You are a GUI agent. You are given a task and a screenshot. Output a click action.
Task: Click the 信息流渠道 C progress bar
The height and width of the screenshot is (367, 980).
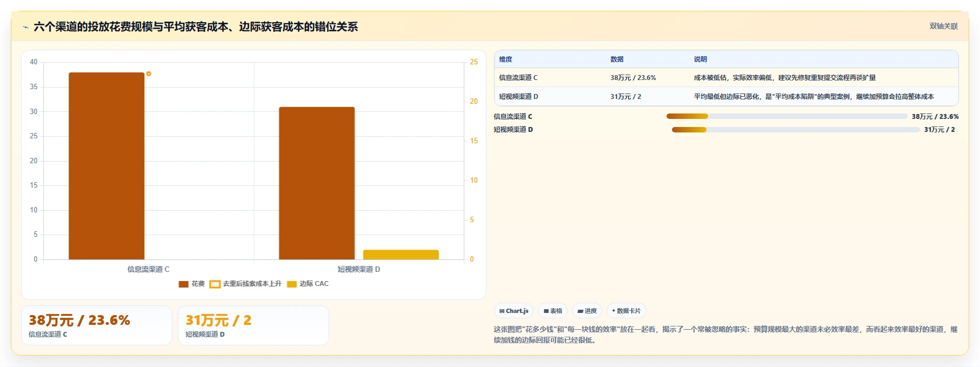(x=786, y=116)
